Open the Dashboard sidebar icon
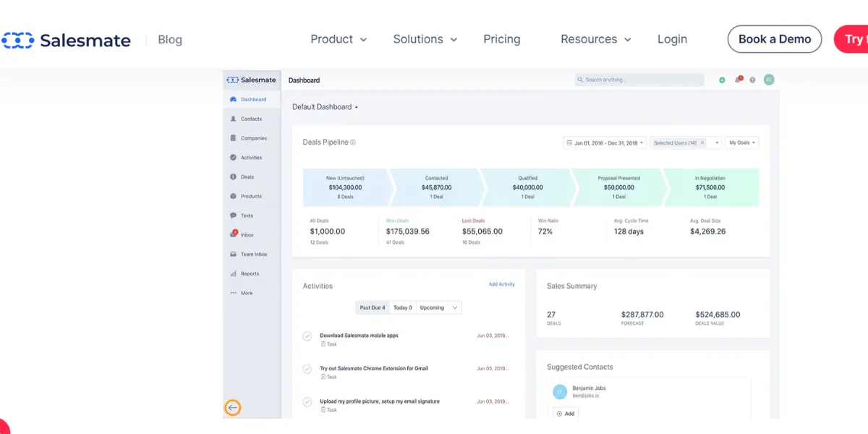The image size is (868, 434). click(233, 99)
